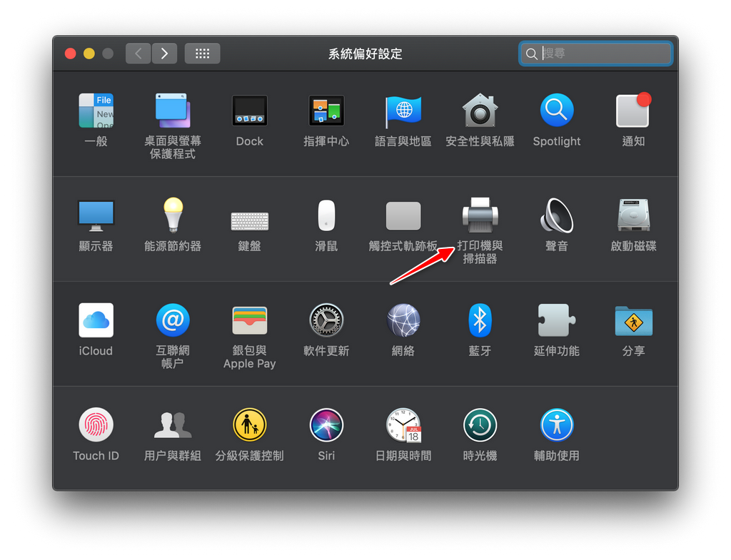731x560 pixels.
Task: Open Printers & Scanners (打印機與掃描器) preferences
Action: (480, 216)
